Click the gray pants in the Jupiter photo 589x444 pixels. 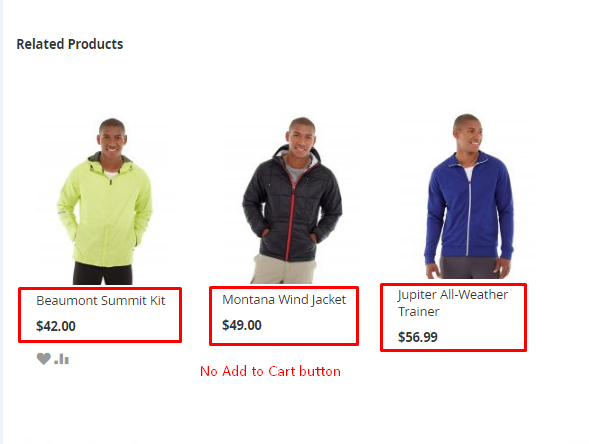(470, 267)
